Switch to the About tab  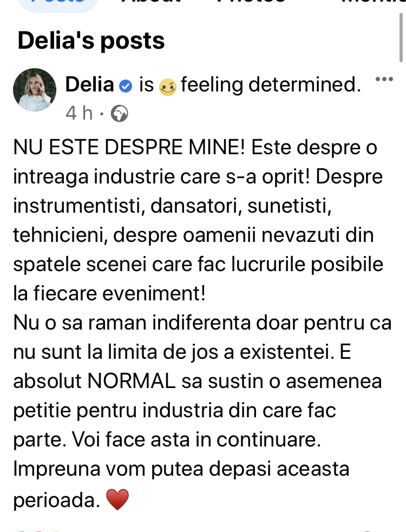[x=151, y=2]
